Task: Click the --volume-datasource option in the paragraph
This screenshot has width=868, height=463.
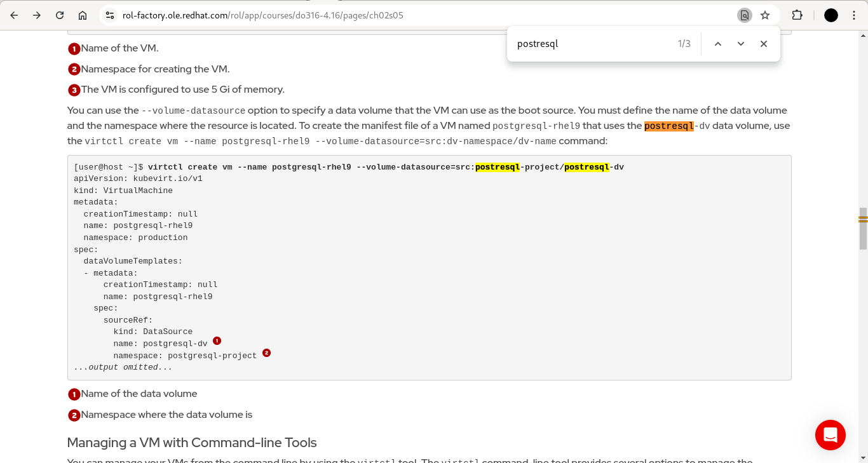Action: (193, 111)
